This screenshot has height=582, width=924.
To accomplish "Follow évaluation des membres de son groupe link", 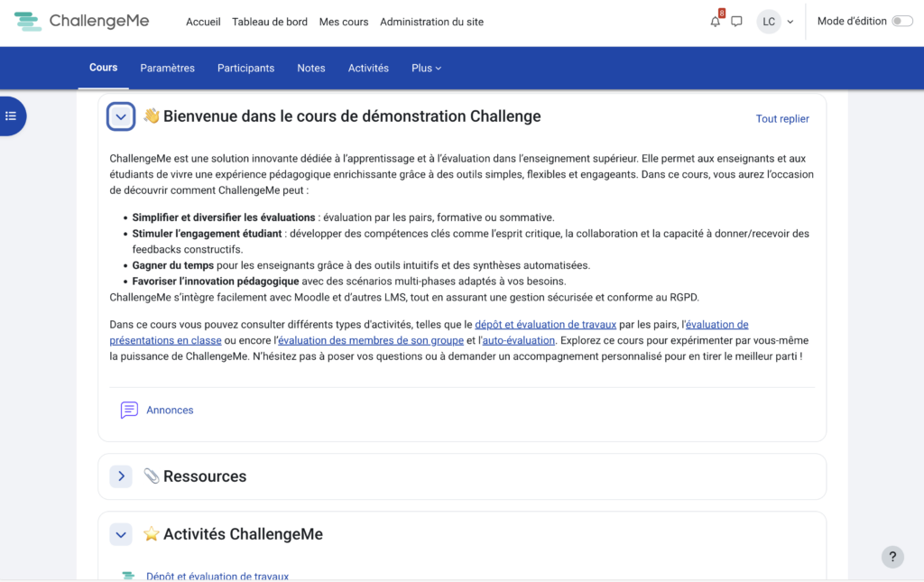I will pos(371,340).
